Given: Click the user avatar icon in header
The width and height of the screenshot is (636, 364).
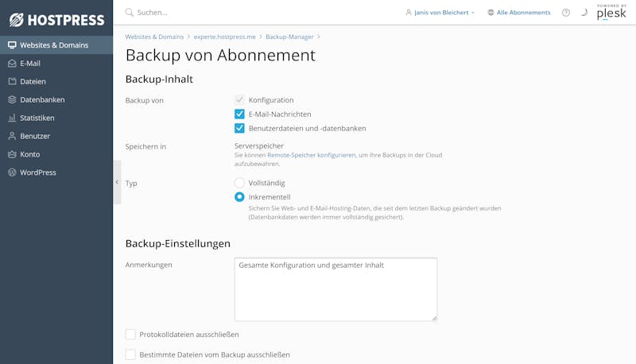Looking at the screenshot, I should click(409, 13).
